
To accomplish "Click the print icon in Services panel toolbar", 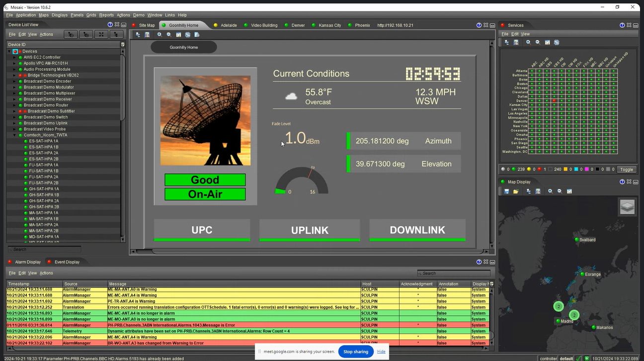I will click(x=506, y=43).
